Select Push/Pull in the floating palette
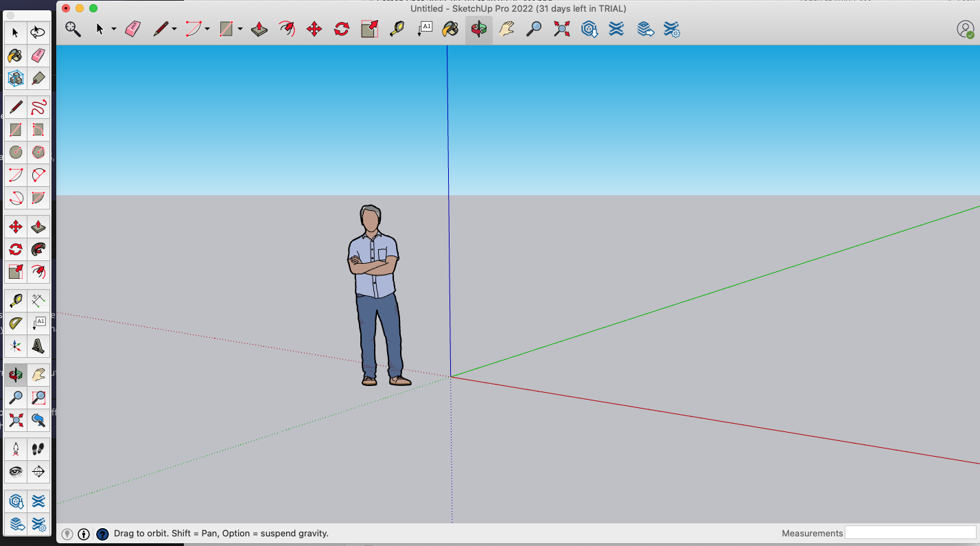Screen dimensions: 980x546 38,227
